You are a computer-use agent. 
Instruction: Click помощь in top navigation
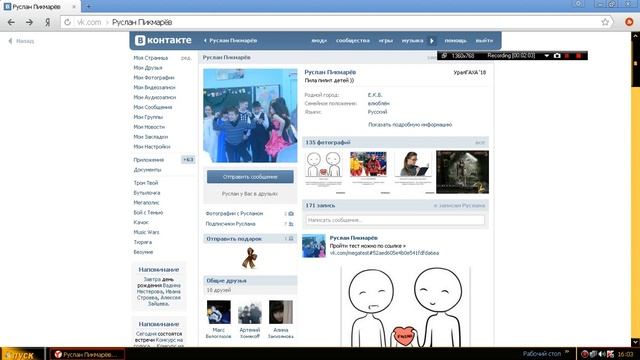pyautogui.click(x=455, y=40)
